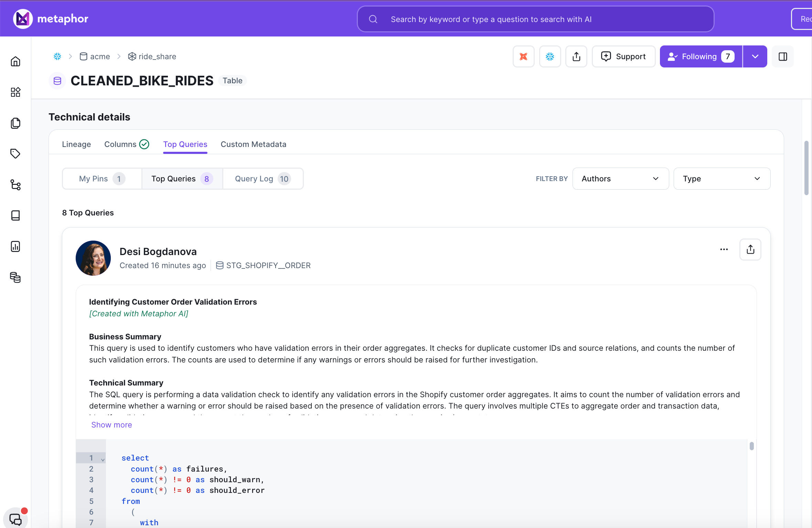
Task: Click the blue Snowflake icon button
Action: 550,56
